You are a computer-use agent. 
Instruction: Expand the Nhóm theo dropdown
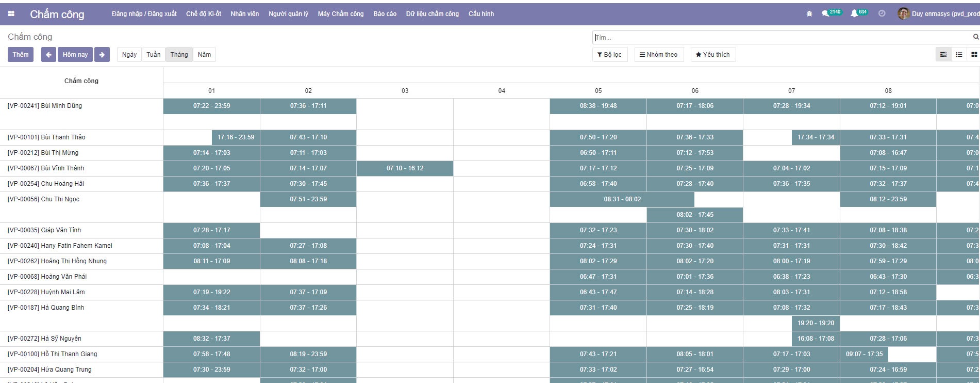(x=658, y=55)
